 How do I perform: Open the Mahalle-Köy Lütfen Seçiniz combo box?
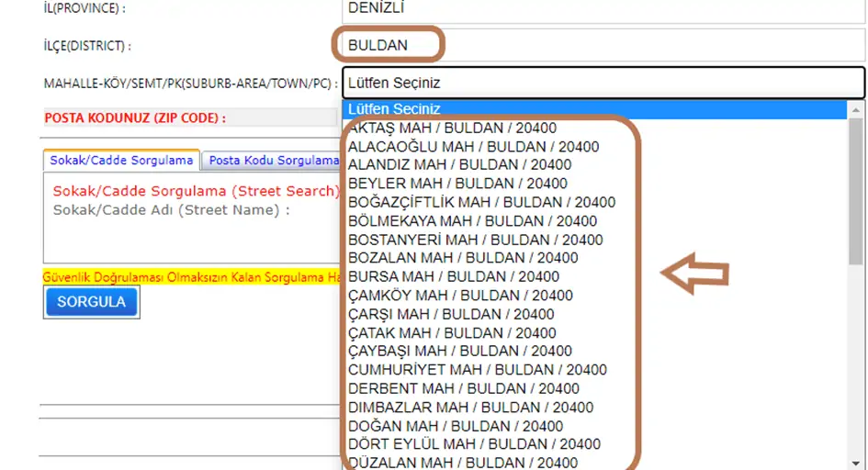click(603, 83)
